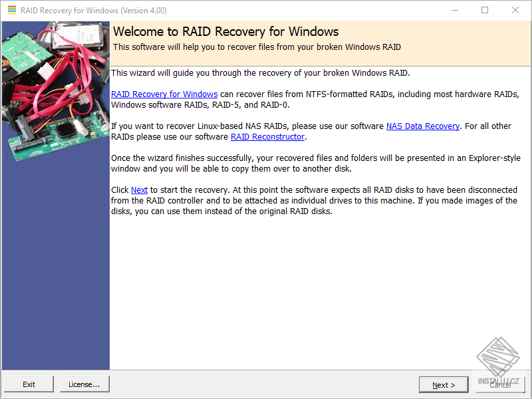Viewport: 532px width, 399px height.
Task: Open the "RAID Reconstructor" hyperlink
Action: pyautogui.click(x=267, y=136)
